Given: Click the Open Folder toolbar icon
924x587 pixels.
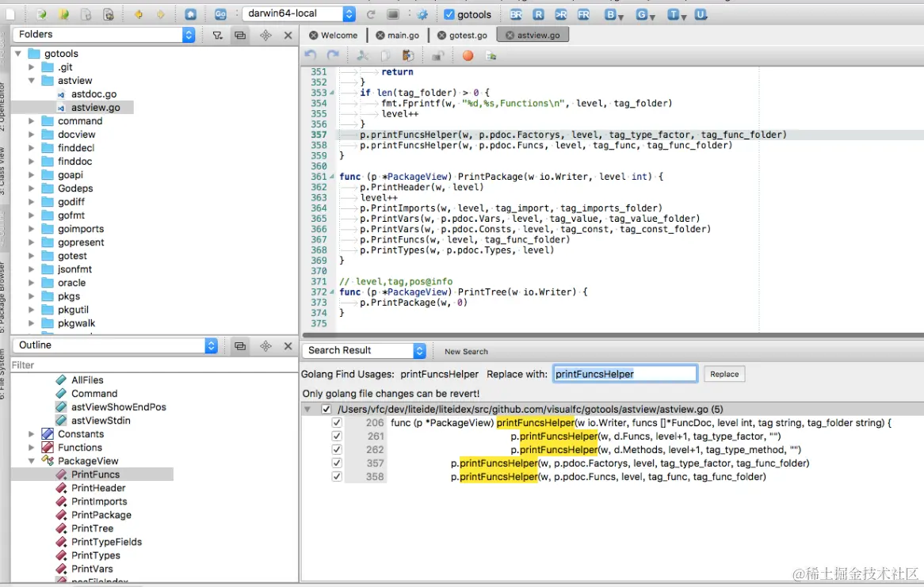Looking at the screenshot, I should (x=63, y=14).
